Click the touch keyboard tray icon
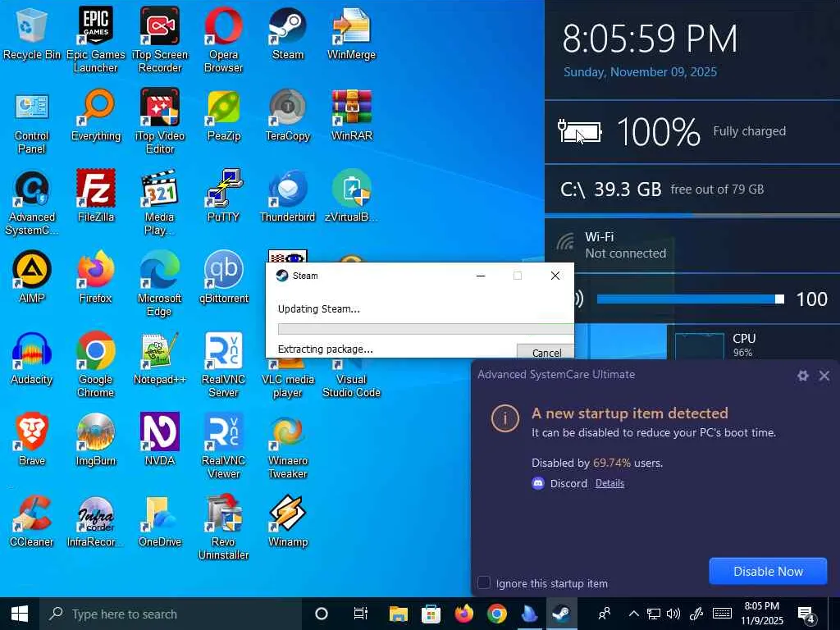Viewport: 840px width, 630px height. coord(722,614)
